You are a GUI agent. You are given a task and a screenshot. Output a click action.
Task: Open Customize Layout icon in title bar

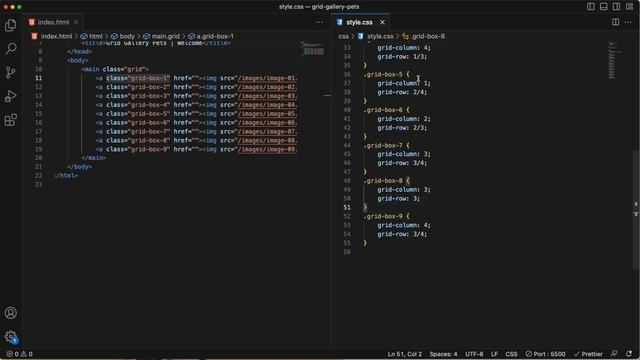[629, 7]
